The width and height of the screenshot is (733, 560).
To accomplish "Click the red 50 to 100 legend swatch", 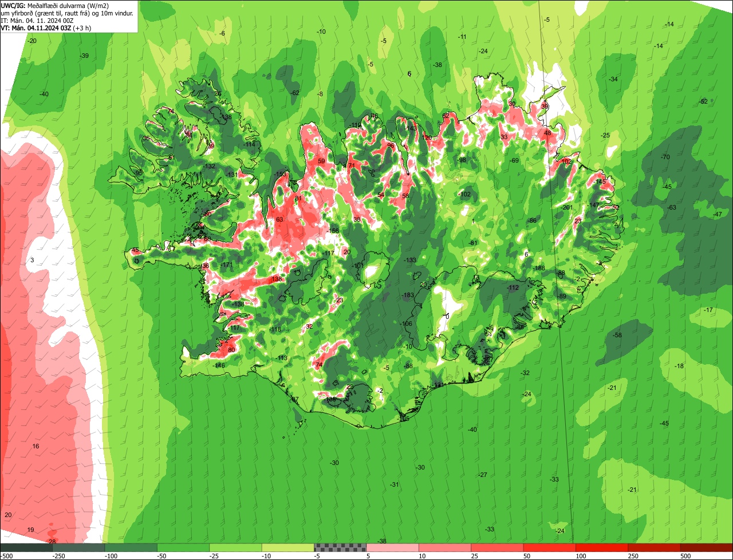I will pos(550,547).
